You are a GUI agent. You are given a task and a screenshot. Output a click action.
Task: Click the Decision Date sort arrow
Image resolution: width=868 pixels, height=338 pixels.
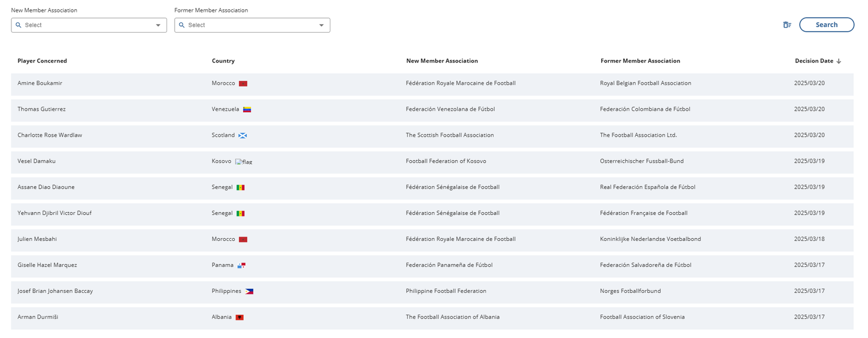pyautogui.click(x=839, y=61)
